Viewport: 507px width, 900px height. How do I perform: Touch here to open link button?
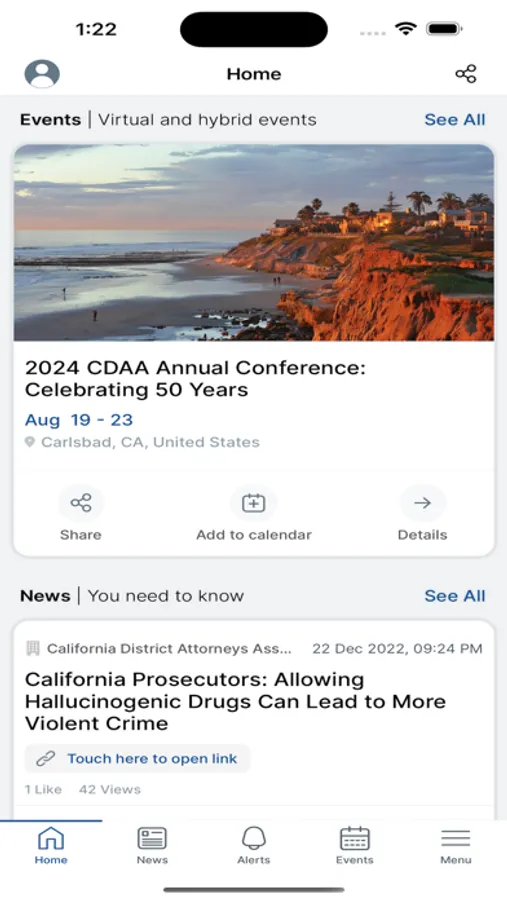137,759
